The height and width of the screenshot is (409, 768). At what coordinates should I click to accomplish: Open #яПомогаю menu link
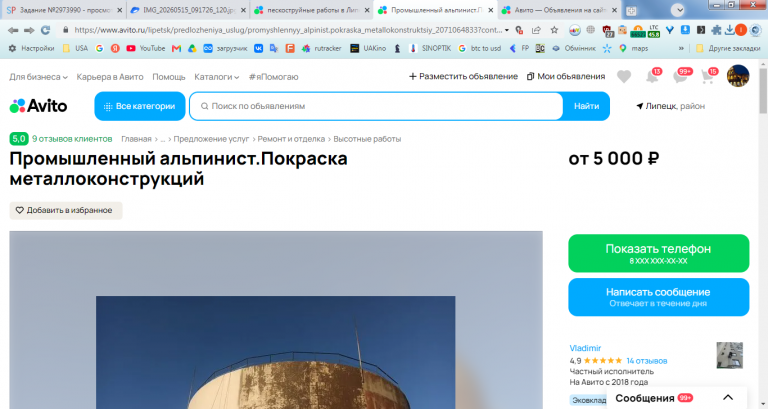click(x=273, y=77)
